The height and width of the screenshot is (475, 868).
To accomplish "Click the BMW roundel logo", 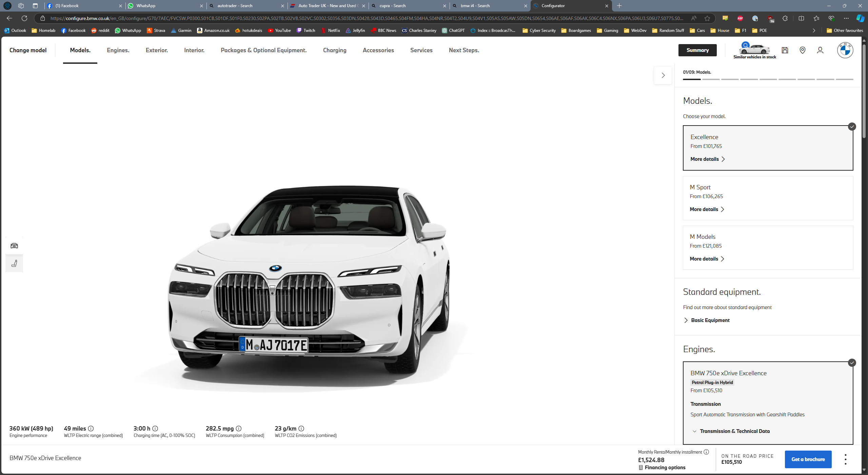I will point(845,50).
